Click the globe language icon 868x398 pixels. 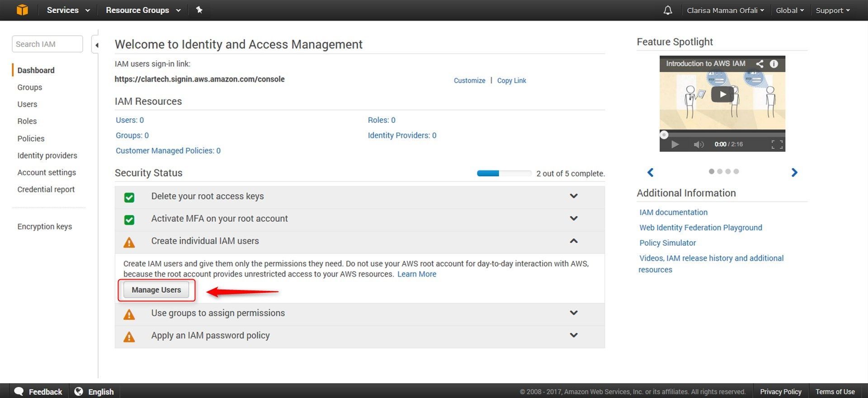coord(79,391)
